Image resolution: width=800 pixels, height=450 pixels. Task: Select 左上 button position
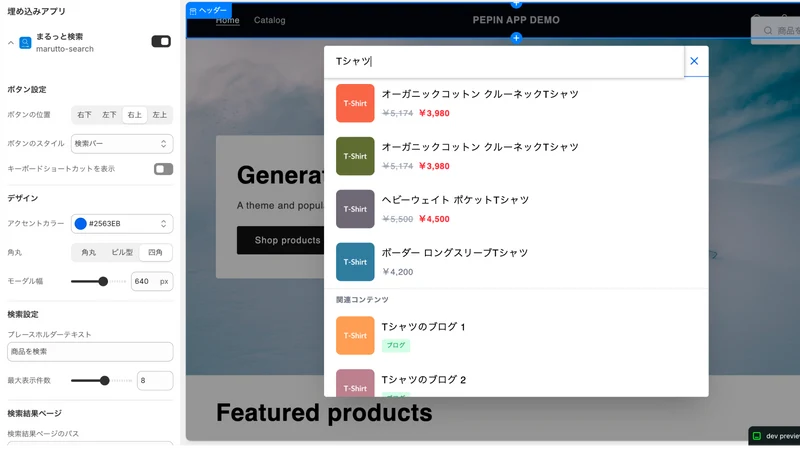click(x=160, y=115)
